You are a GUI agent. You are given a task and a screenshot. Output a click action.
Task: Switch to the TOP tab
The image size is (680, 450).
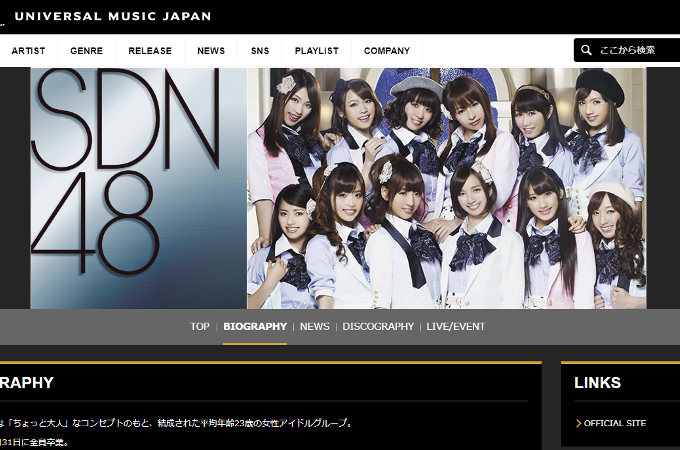[x=199, y=326]
